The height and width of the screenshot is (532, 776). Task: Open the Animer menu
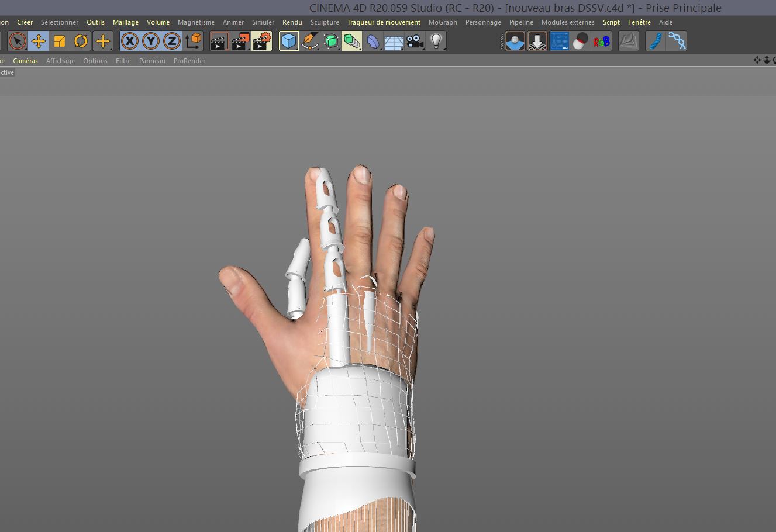[x=233, y=22]
